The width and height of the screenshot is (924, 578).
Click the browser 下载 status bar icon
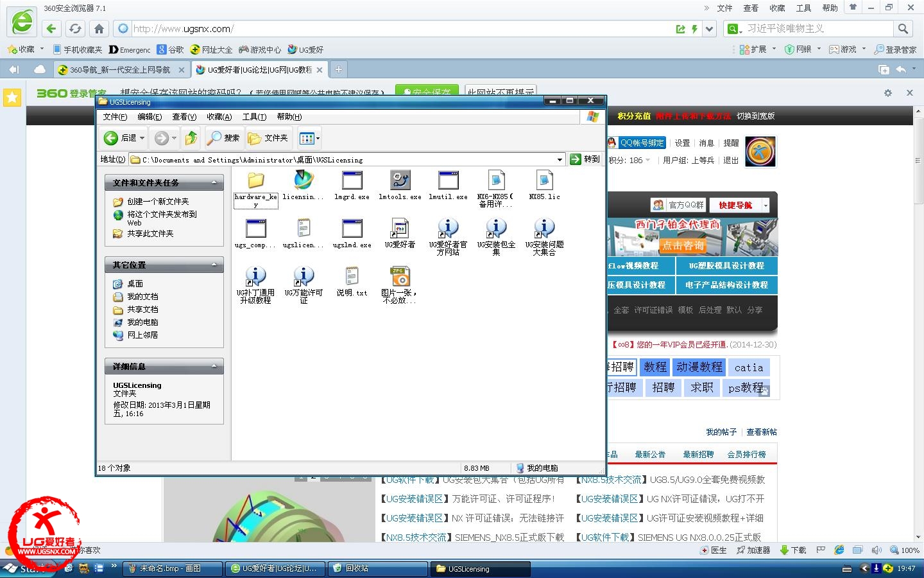point(793,550)
